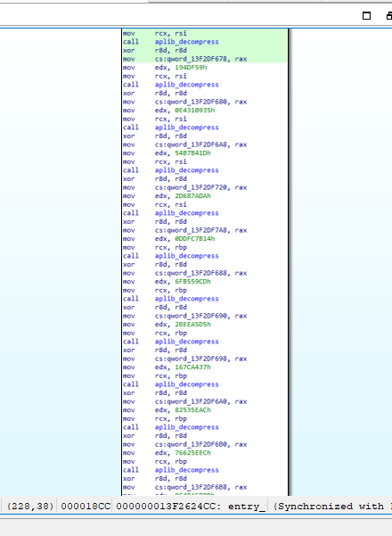Image resolution: width=392 pixels, height=536 pixels.
Task: Click the qword_13F2DF6A0 reference
Action: coord(196,401)
